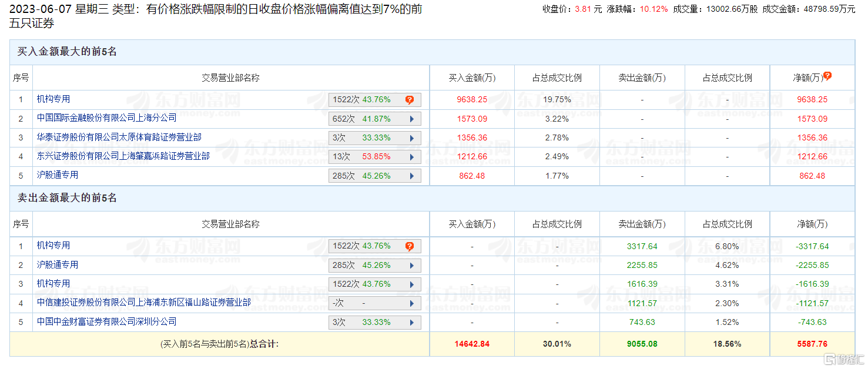The height and width of the screenshot is (369, 868).
Task: Open the 中信建投证券股份有限公司上海浦东新区福山路证券营业部 link
Action: tap(144, 303)
